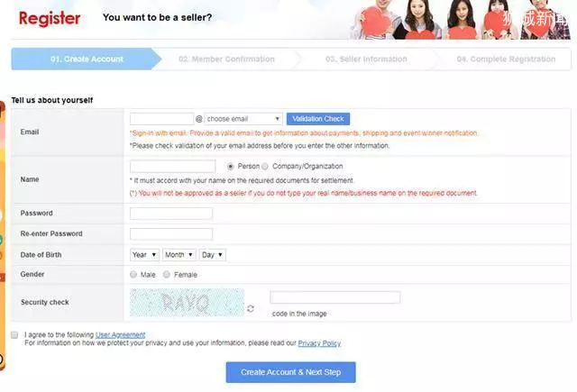Screen dimensions: 577x392
Task: Click the Validation Check button
Action: (318, 119)
